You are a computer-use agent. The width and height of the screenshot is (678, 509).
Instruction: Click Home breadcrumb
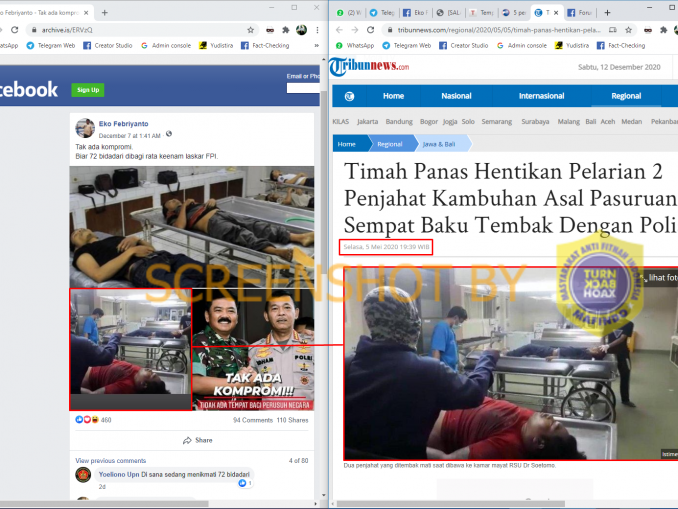point(346,144)
